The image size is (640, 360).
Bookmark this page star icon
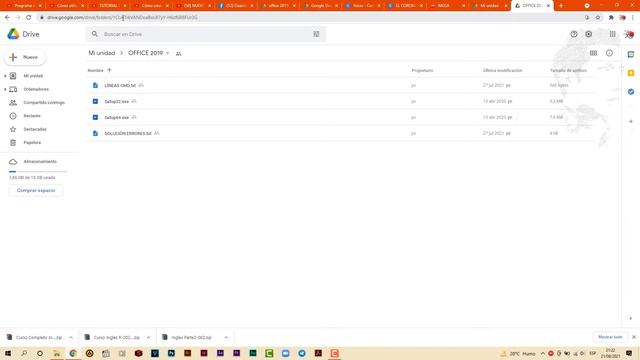pyautogui.click(x=598, y=18)
